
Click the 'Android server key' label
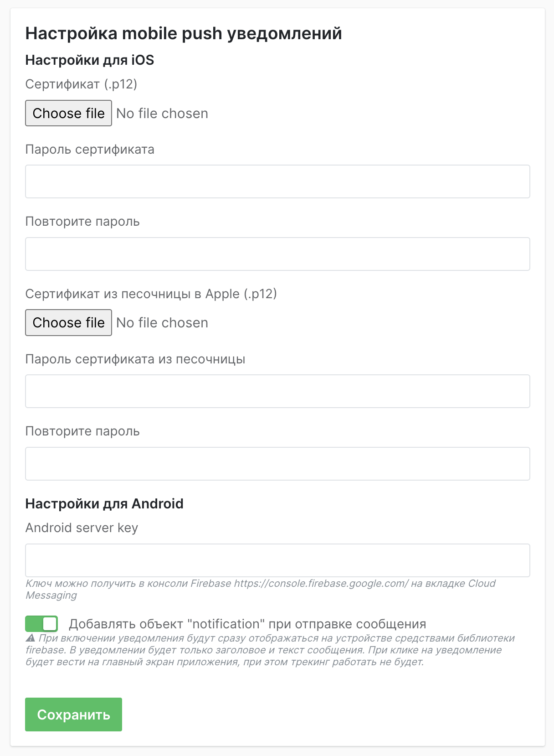[82, 528]
